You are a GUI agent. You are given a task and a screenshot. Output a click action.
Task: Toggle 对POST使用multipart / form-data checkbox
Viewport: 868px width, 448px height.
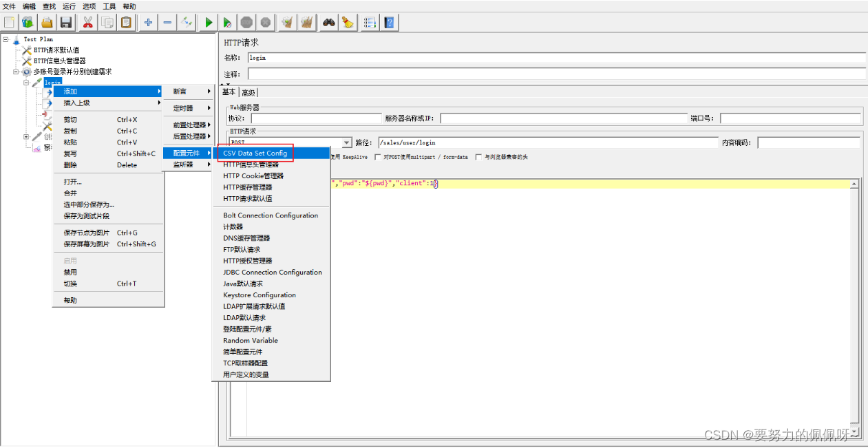(x=378, y=157)
